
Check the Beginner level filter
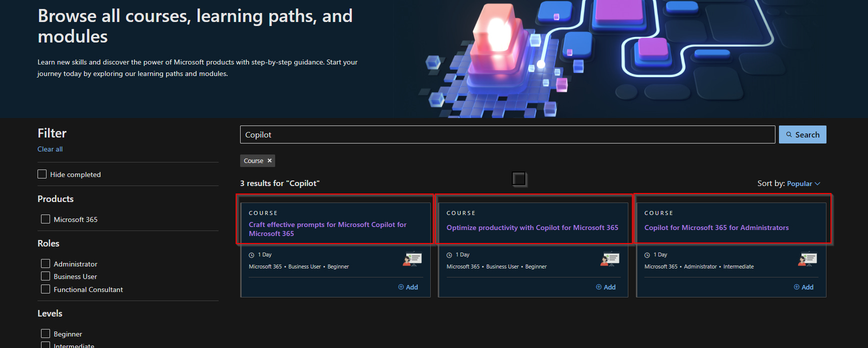click(x=46, y=333)
